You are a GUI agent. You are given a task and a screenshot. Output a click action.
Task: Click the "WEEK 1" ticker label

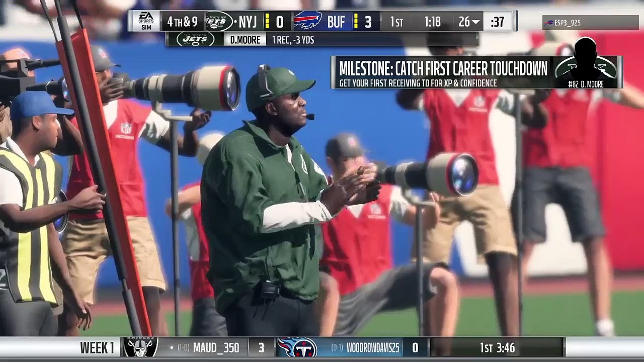[97, 348]
